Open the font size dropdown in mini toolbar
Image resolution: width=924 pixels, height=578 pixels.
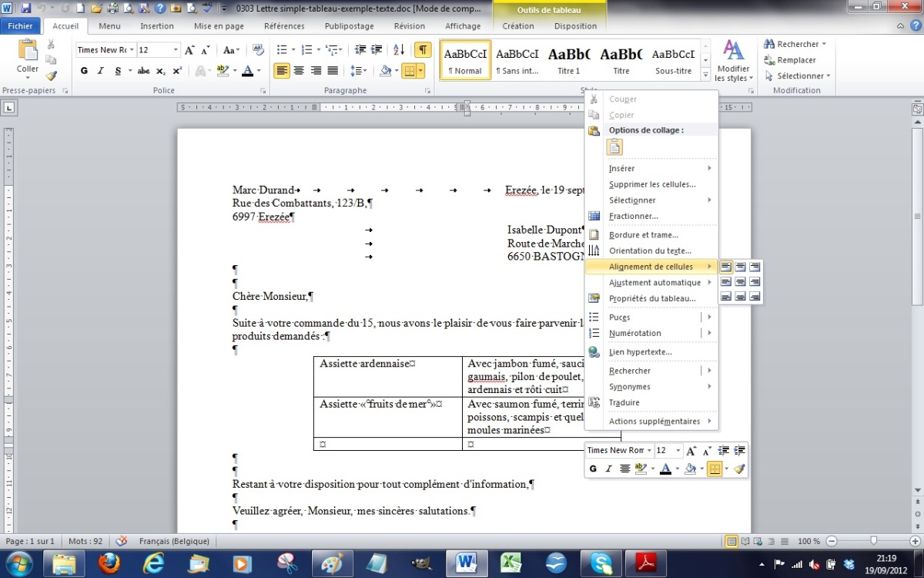pyautogui.click(x=678, y=450)
